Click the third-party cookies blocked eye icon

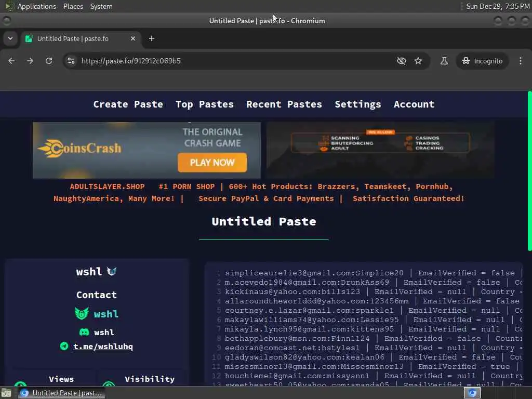coord(402,61)
